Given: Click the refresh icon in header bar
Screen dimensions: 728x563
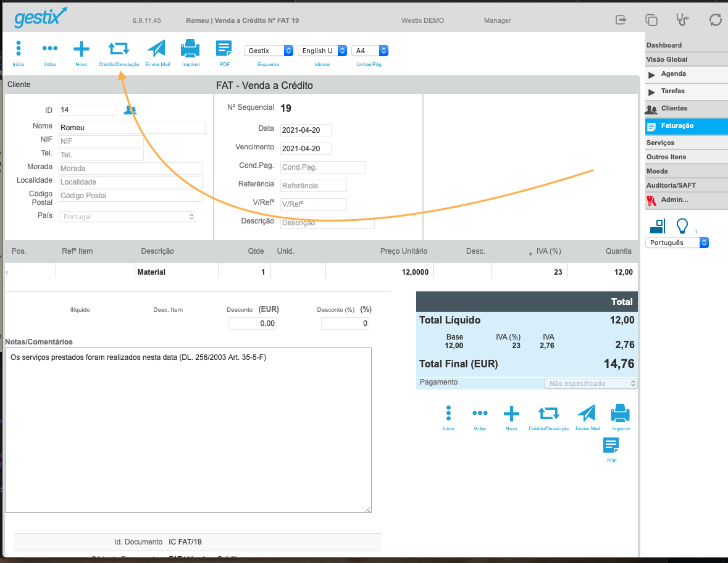Looking at the screenshot, I should point(715,20).
